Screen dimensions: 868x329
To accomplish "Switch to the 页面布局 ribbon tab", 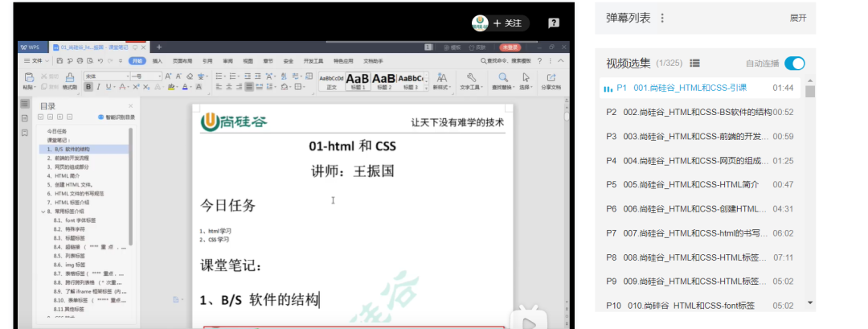I will point(182,61).
